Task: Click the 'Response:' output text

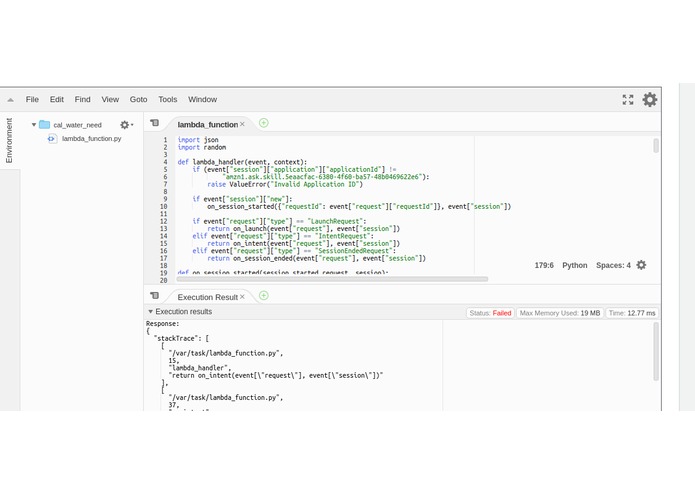Action: point(163,324)
